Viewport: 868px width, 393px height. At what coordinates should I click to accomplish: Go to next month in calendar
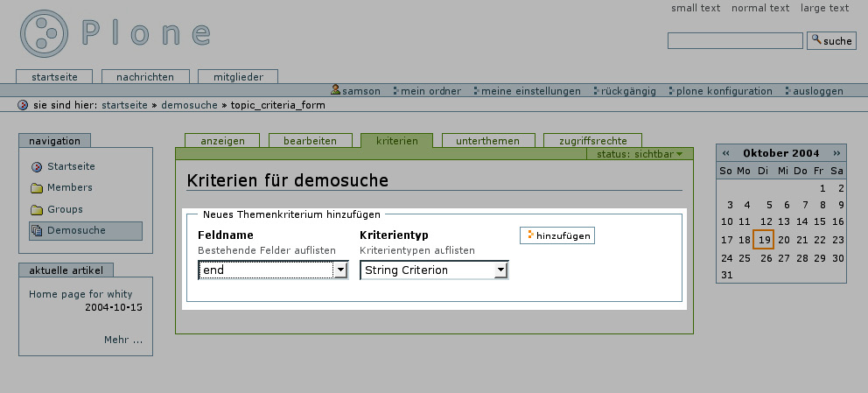[837, 153]
